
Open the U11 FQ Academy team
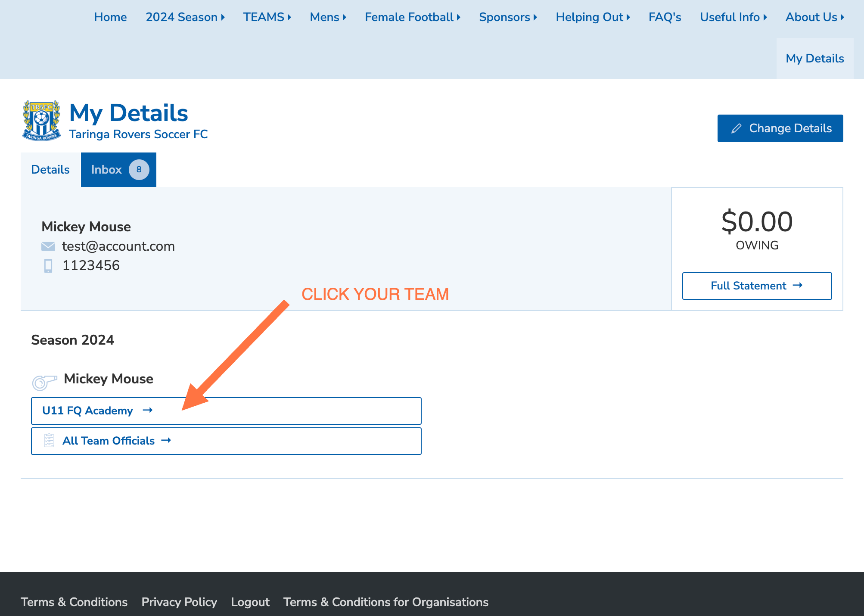(x=226, y=411)
